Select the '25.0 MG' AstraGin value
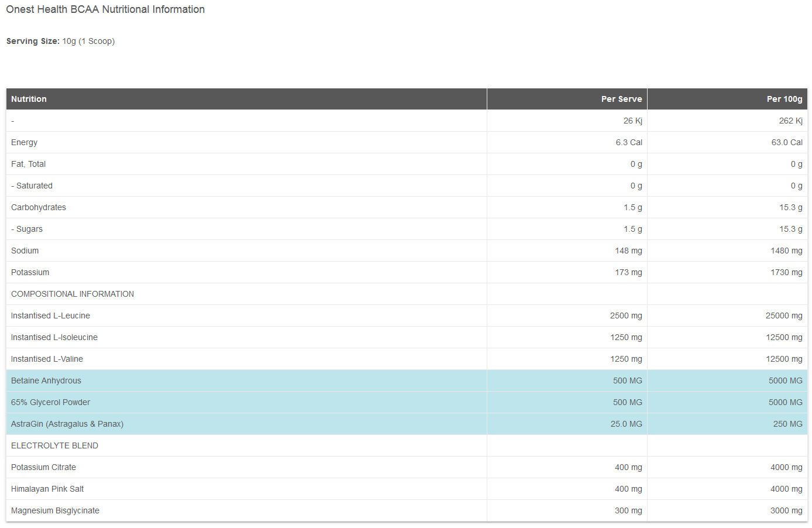The width and height of the screenshot is (812, 528). [626, 424]
